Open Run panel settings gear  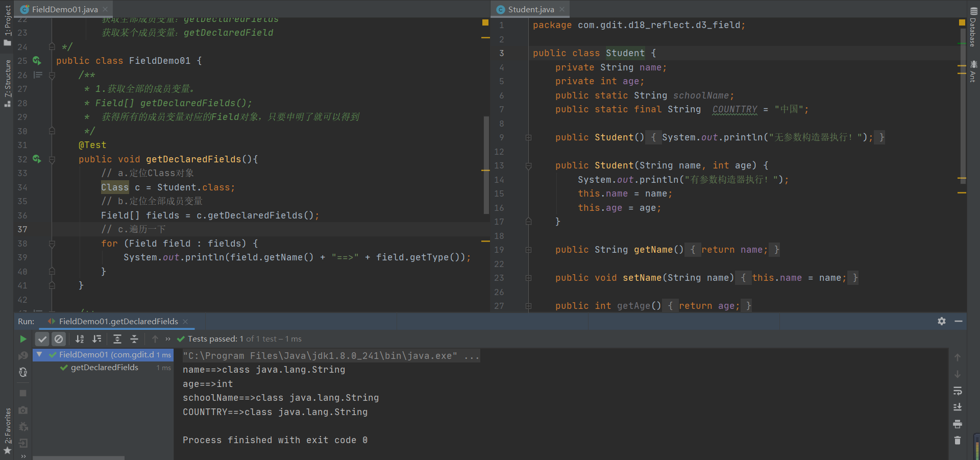click(942, 321)
